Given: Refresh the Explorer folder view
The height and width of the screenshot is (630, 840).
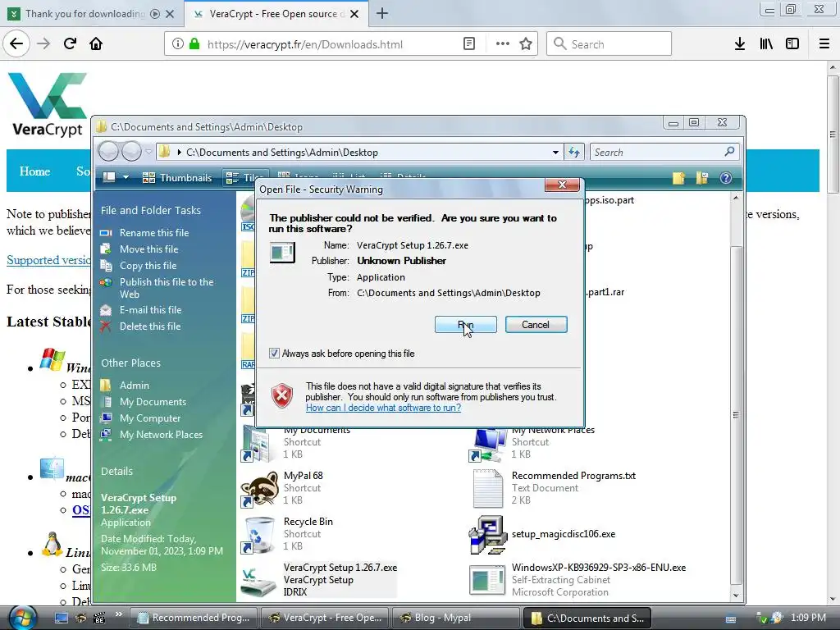Looking at the screenshot, I should [x=573, y=152].
